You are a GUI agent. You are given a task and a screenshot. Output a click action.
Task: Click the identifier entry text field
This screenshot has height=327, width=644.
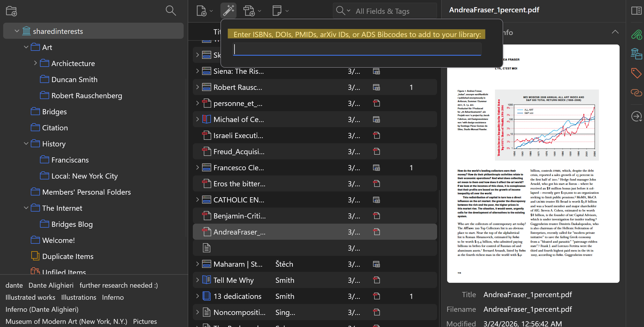(x=357, y=49)
